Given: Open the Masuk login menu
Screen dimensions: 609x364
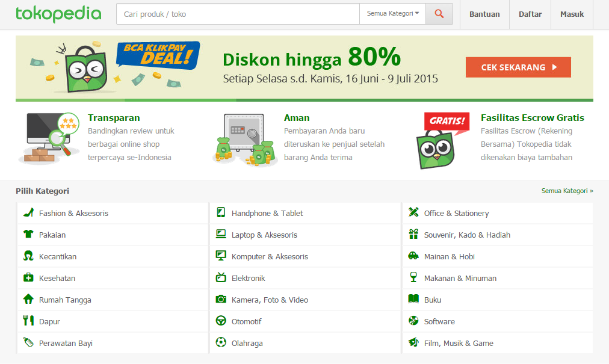Looking at the screenshot, I should tap(572, 14).
